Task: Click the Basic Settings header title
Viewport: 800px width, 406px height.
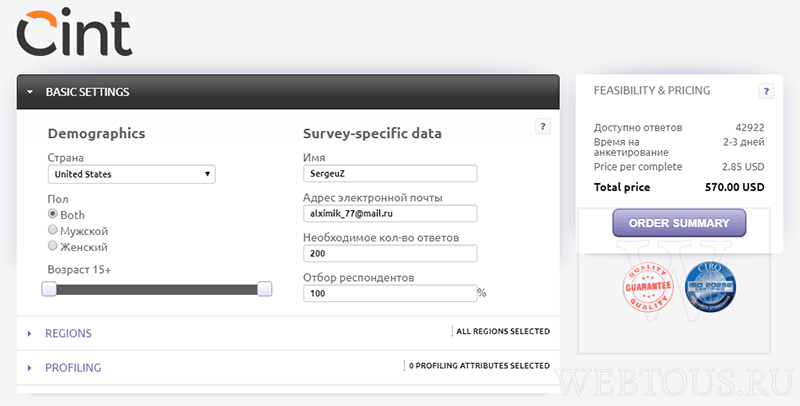Action: pos(87,92)
